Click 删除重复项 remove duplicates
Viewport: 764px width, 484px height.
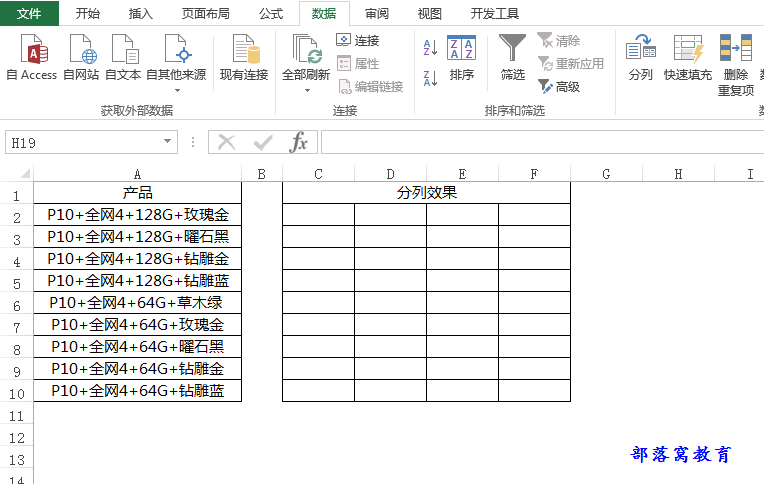pyautogui.click(x=736, y=65)
